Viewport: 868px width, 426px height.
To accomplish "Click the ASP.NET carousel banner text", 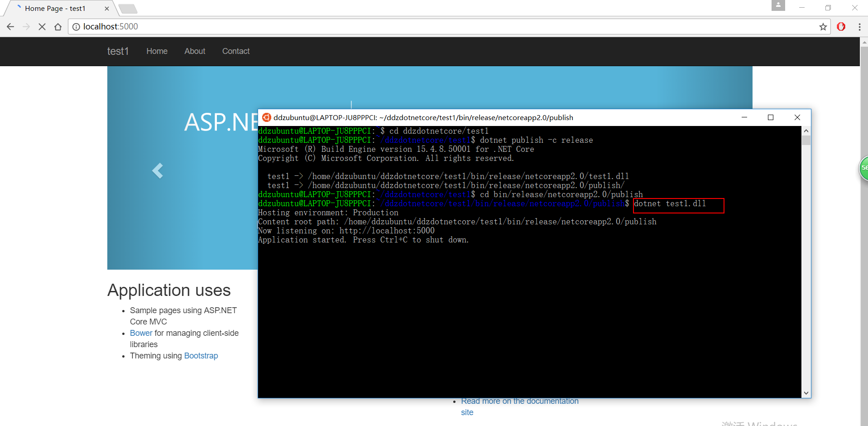I will coord(221,122).
